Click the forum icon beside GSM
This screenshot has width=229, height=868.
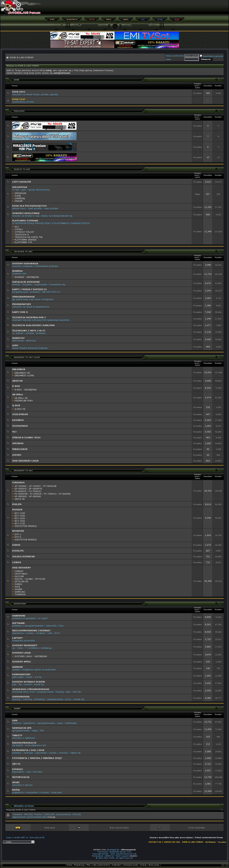8,722
